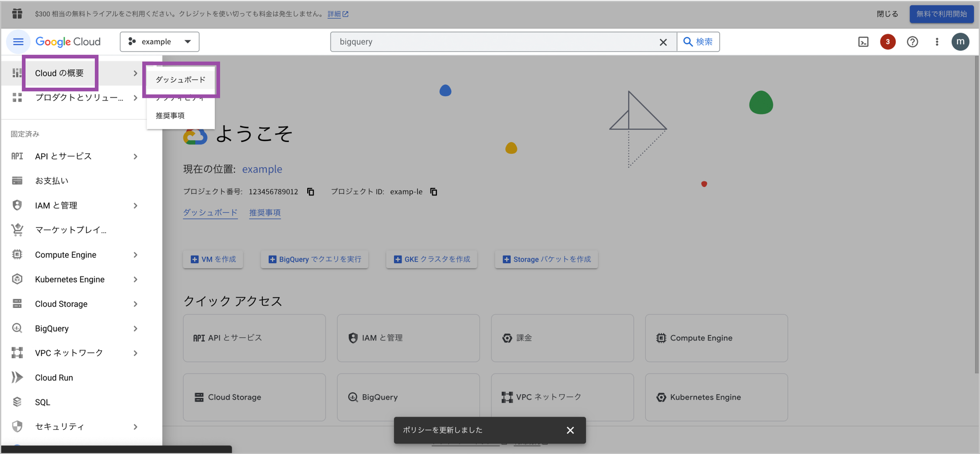
Task: Click the IAM と管理 shield icon
Action: click(17, 205)
